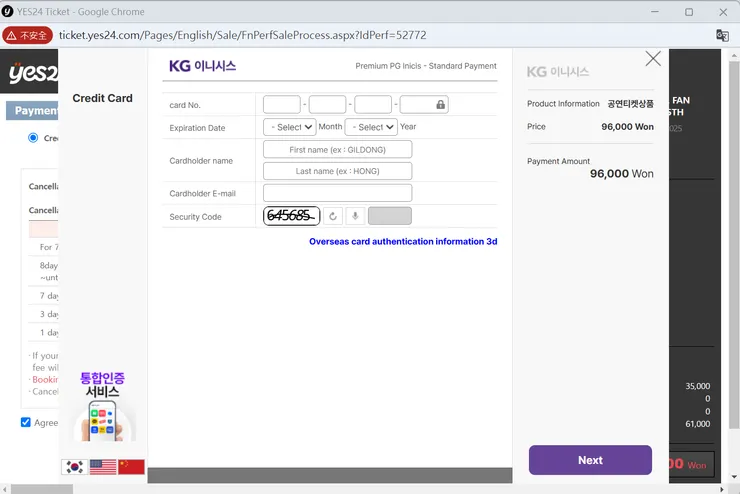The height and width of the screenshot is (494, 740).
Task: Click the Korean flag language icon
Action: 74,467
